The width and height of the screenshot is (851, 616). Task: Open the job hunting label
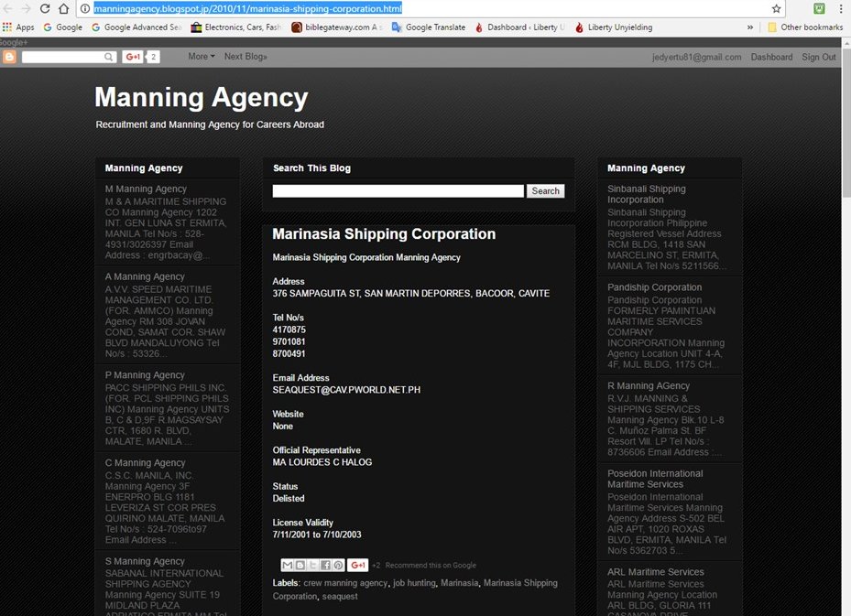[414, 583]
